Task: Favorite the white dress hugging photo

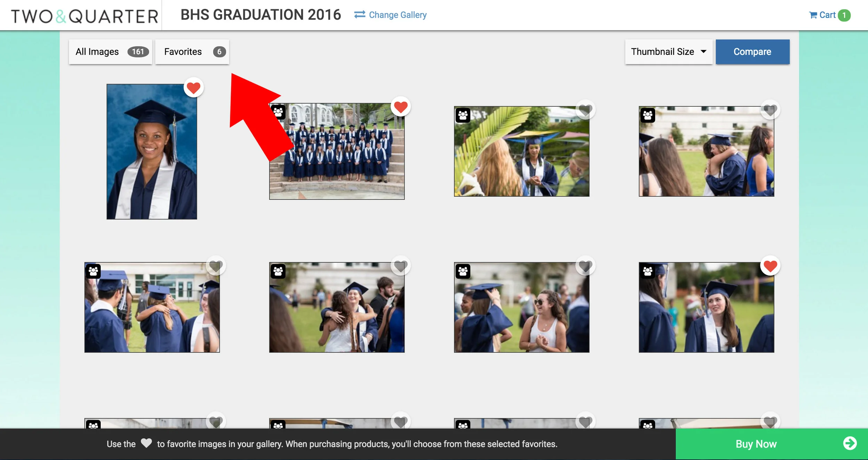Action: [400, 266]
